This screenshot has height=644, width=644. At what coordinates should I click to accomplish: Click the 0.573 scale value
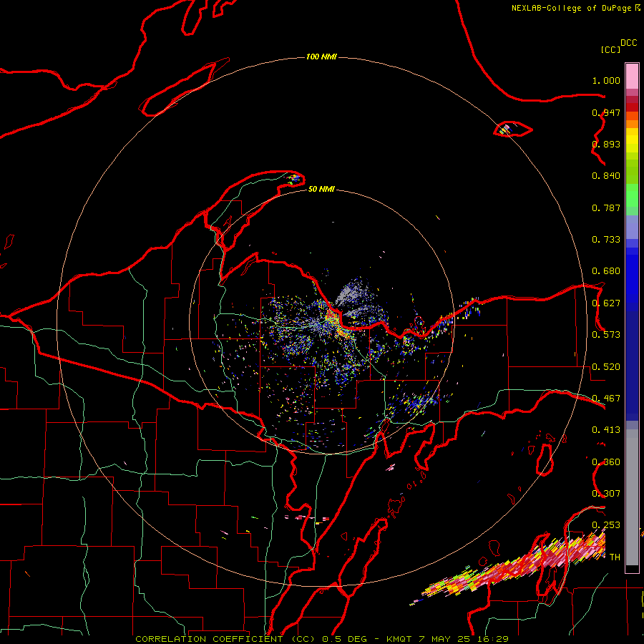pyautogui.click(x=606, y=335)
